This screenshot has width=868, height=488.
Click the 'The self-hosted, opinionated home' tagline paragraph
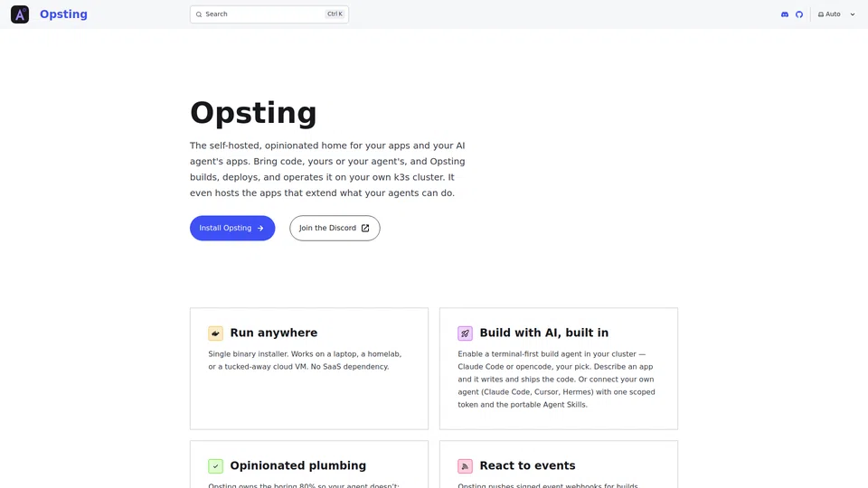point(327,169)
